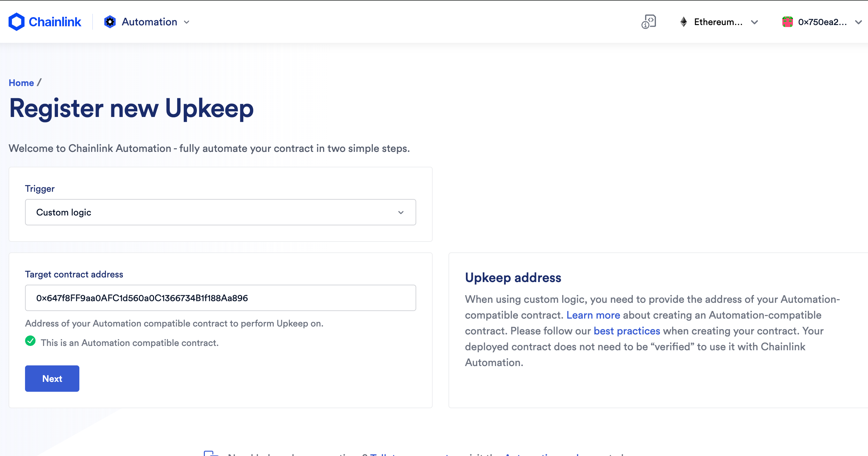Expand the 0x750ea2 wallet account chevron

click(x=858, y=22)
